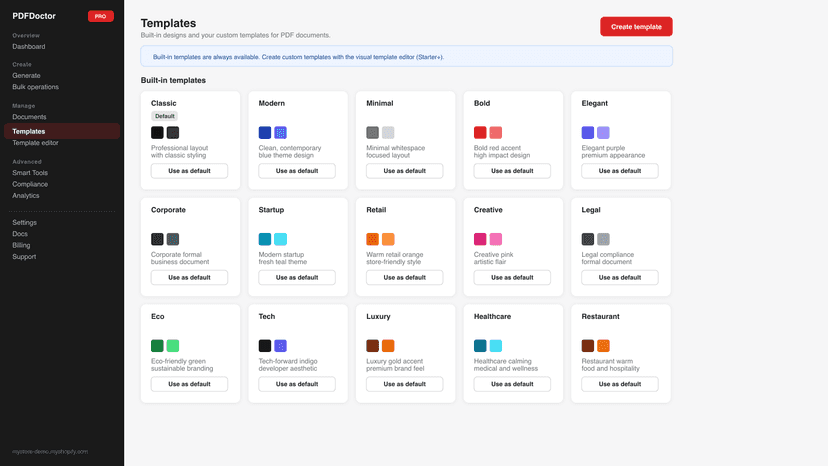
Task: Use Corporate template as default
Action: (x=189, y=277)
